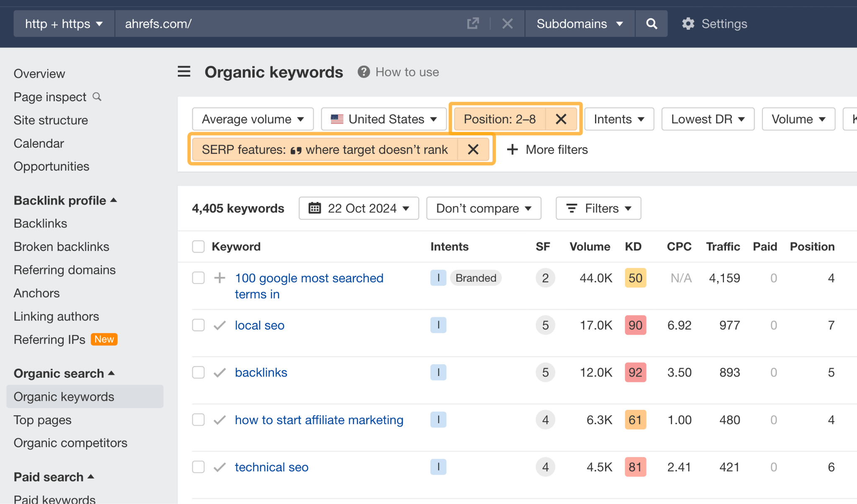857x504 pixels.
Task: Open the 'Organic keywords' menu item
Action: pyautogui.click(x=64, y=396)
